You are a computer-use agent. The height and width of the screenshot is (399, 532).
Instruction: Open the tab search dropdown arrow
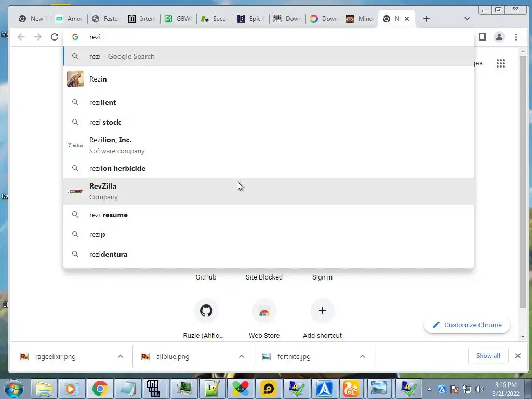pos(467,19)
